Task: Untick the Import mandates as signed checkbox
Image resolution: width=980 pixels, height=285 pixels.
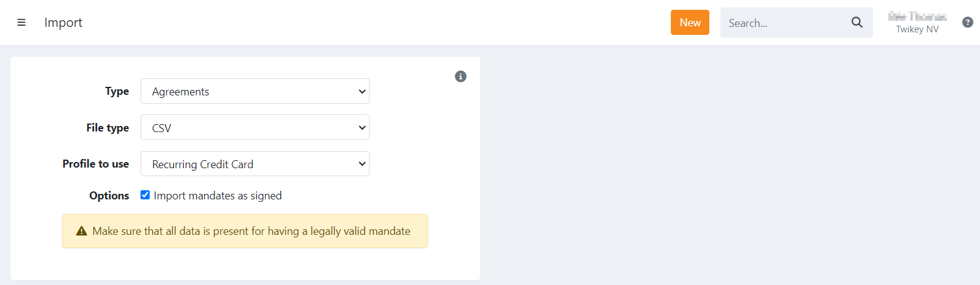Action: 145,195
